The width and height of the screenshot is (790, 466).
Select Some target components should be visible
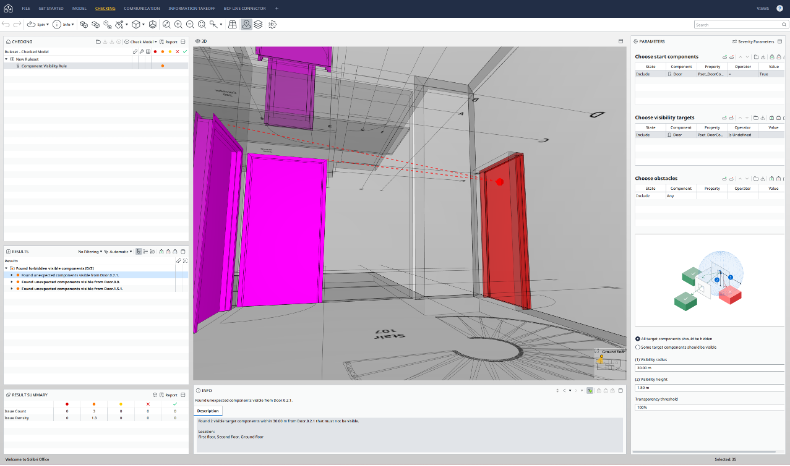click(639, 347)
